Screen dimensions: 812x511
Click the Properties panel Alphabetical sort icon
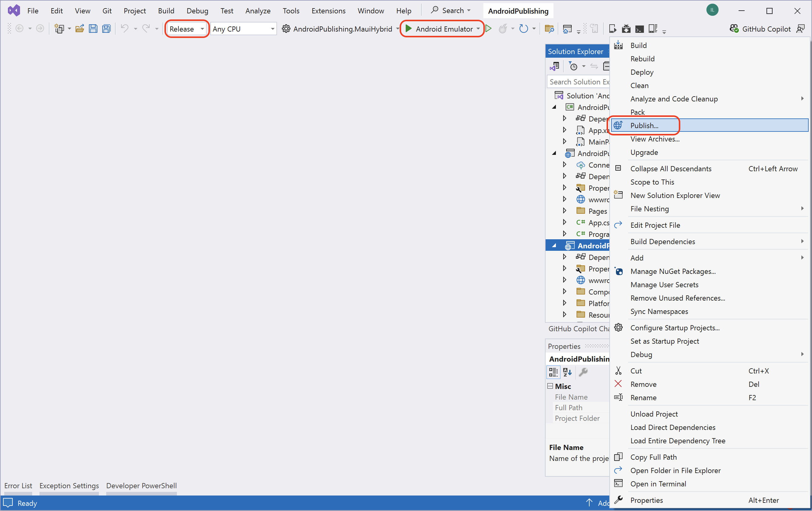coord(567,372)
